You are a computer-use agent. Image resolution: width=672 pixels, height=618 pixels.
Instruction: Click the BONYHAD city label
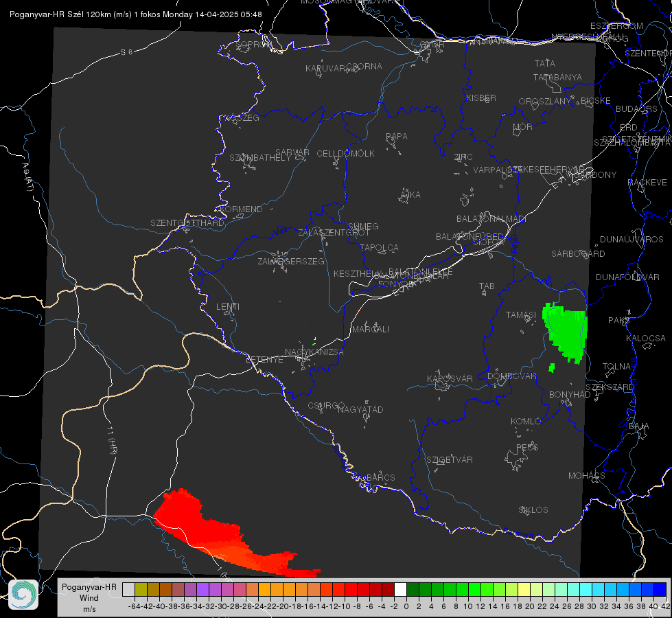coord(570,395)
